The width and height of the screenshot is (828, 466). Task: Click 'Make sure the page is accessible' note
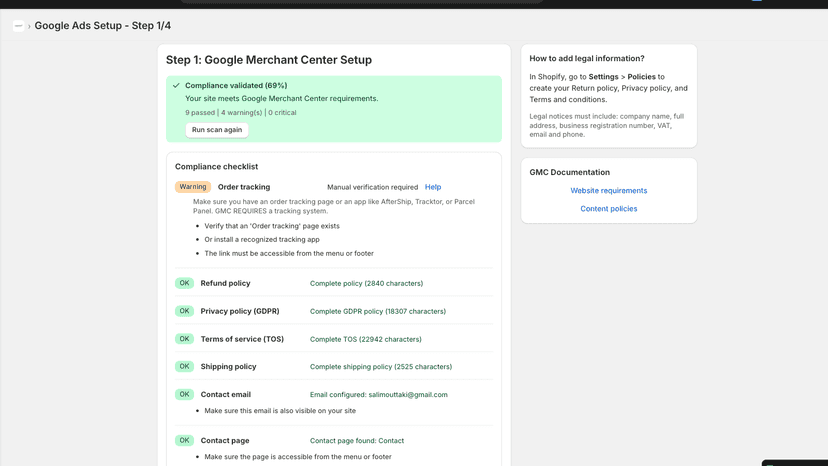[x=298, y=456]
